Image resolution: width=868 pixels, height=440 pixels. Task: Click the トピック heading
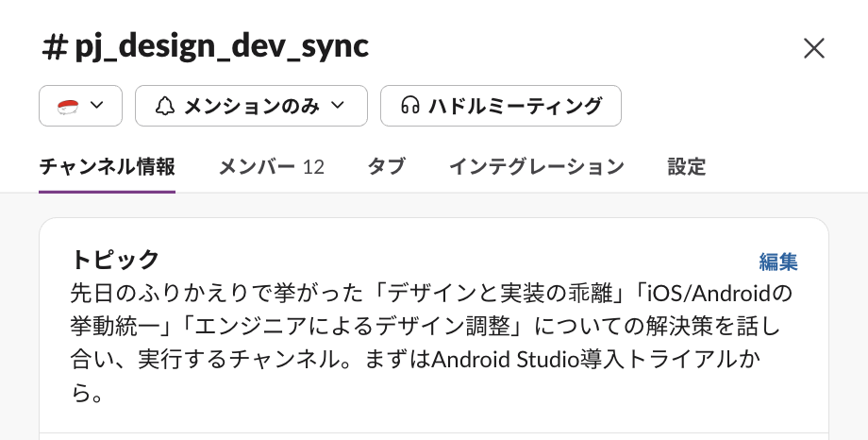pyautogui.click(x=115, y=260)
